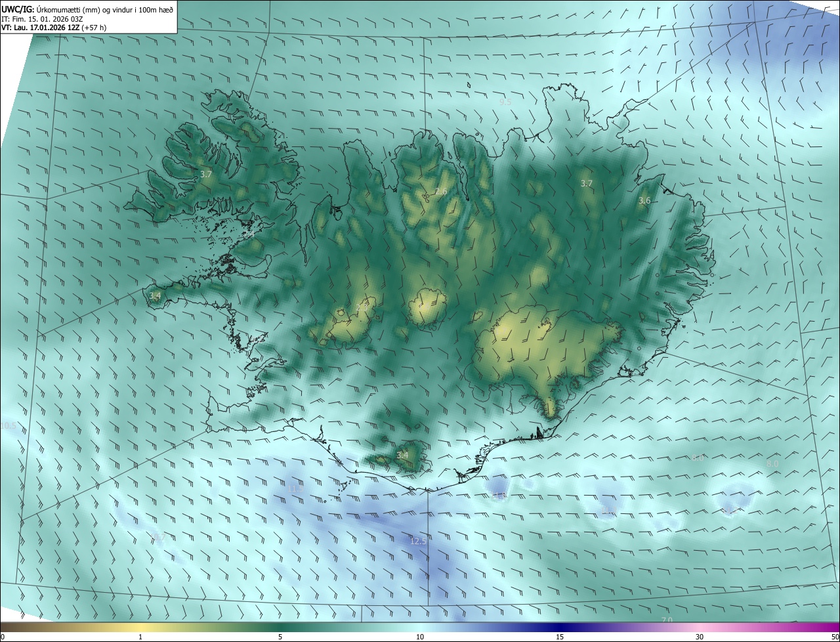Click the 5 tick on the color scale
Viewport: 840px width, 642px height.
pos(280,637)
